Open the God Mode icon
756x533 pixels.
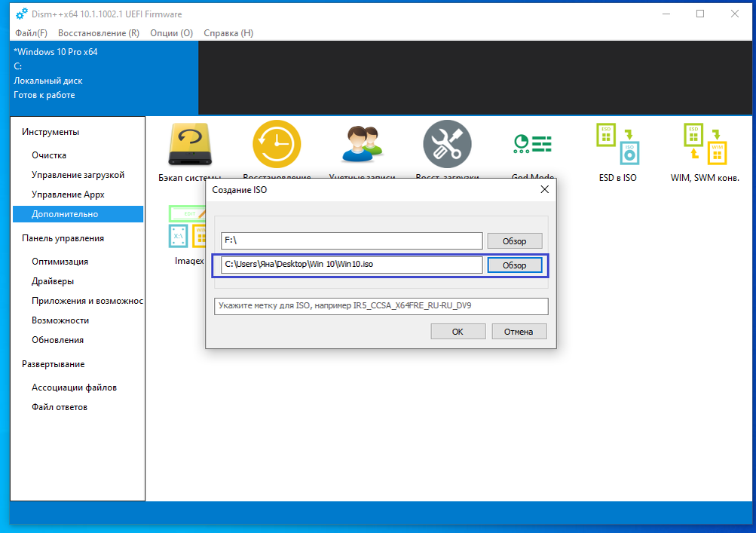[532, 144]
